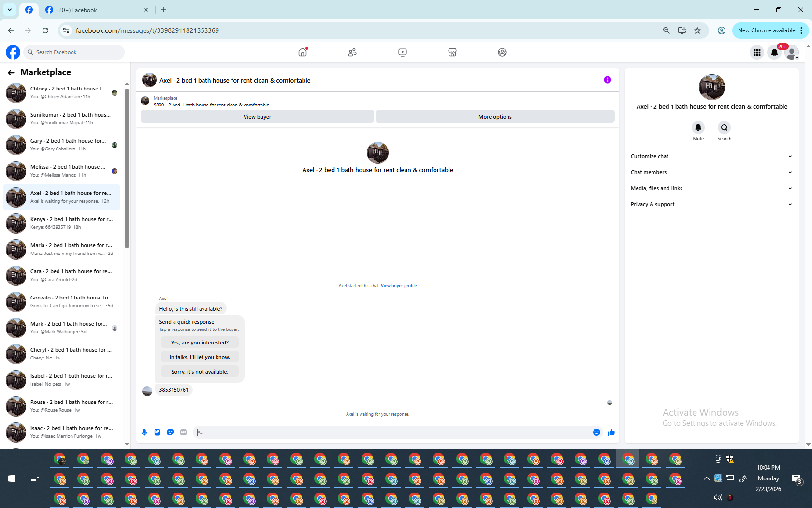Click the Chrome address bar URL

coord(147,30)
